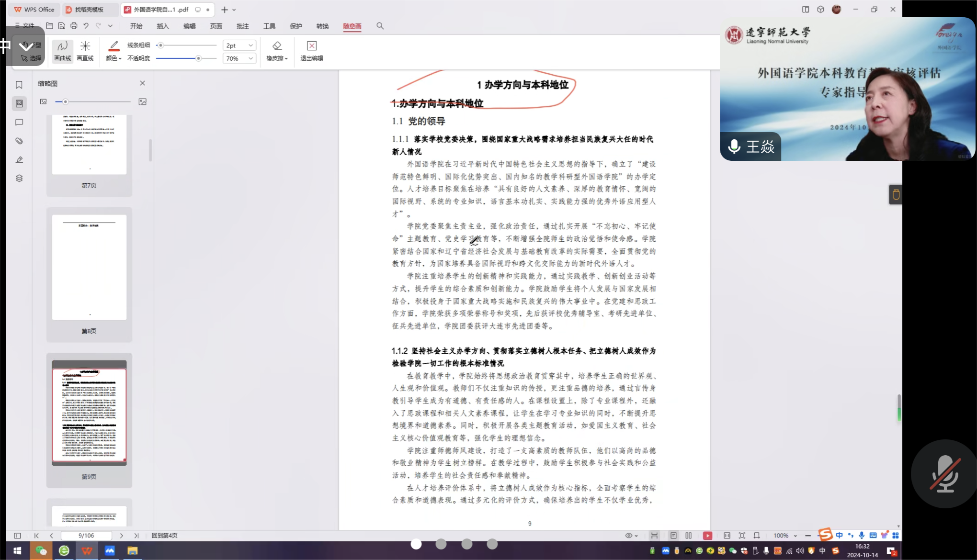The width and height of the screenshot is (977, 560).
Task: Expand the quick access toolbar dropdown arrow
Action: pos(110,26)
